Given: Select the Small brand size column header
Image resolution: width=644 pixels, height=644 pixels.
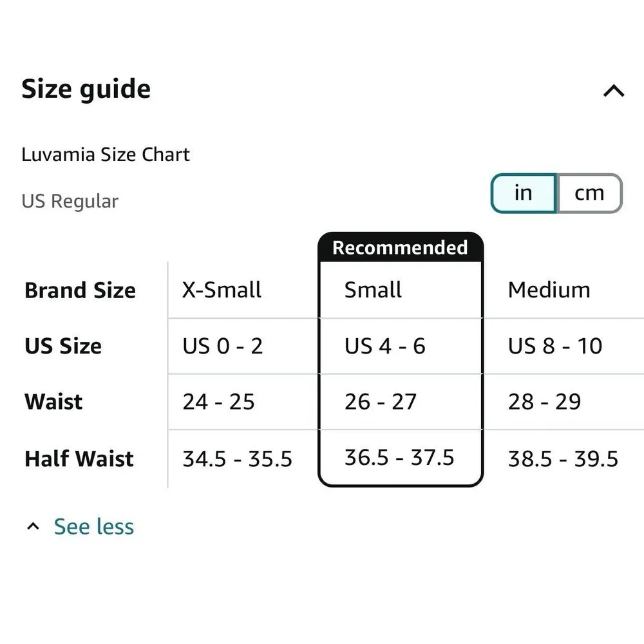Looking at the screenshot, I should [x=373, y=290].
